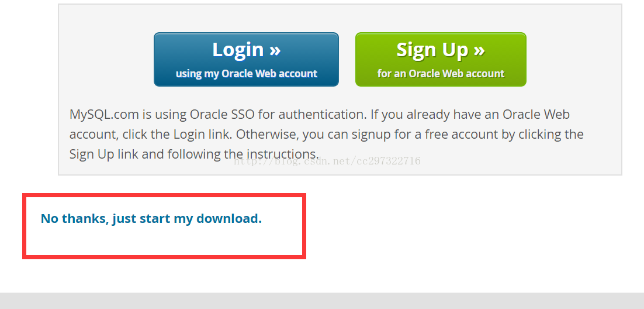Start download via "No thanks" link

click(x=151, y=219)
